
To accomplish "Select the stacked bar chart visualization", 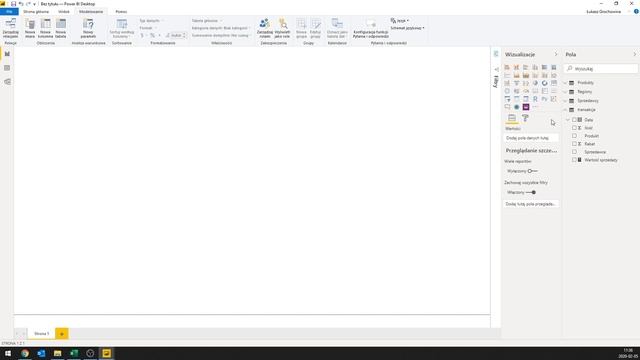I will click(507, 67).
